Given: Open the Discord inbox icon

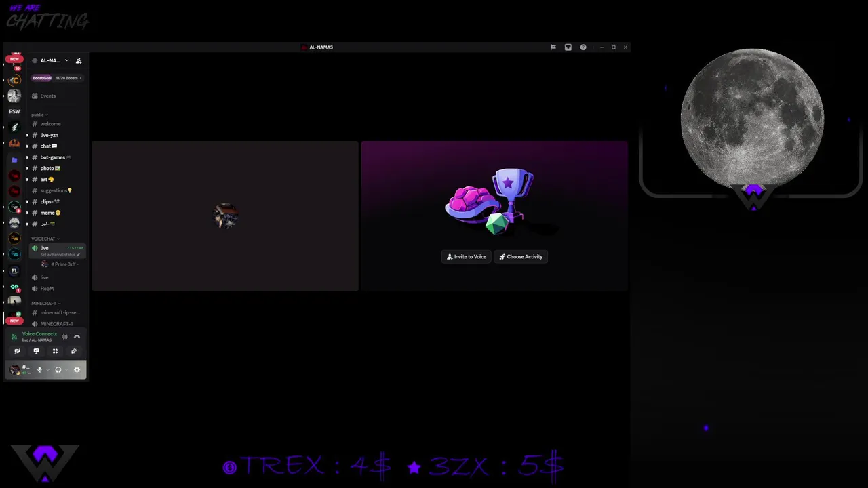Looking at the screenshot, I should tap(568, 47).
